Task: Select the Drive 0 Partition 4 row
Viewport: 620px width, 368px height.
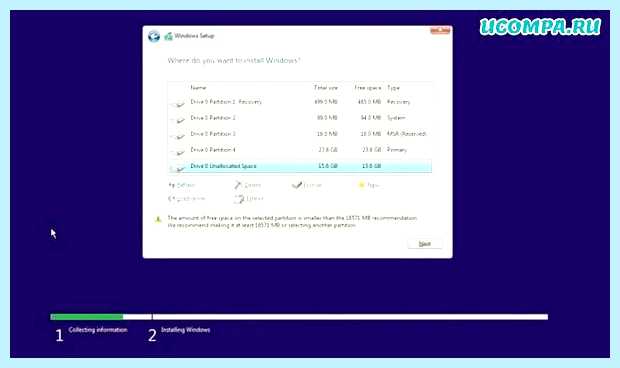Action: coord(300,150)
